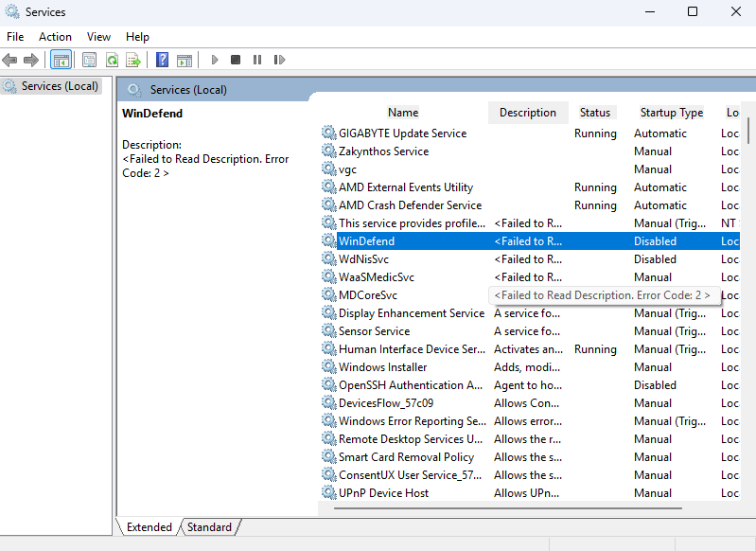The image size is (756, 551).
Task: Select the Human Interface Device Service name
Action: point(413,348)
